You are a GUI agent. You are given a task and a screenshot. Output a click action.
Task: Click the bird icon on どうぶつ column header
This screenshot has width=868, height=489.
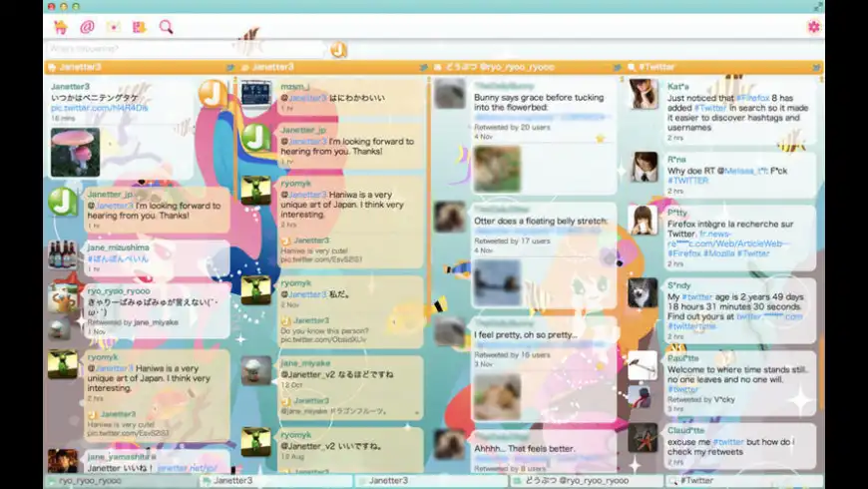point(617,67)
